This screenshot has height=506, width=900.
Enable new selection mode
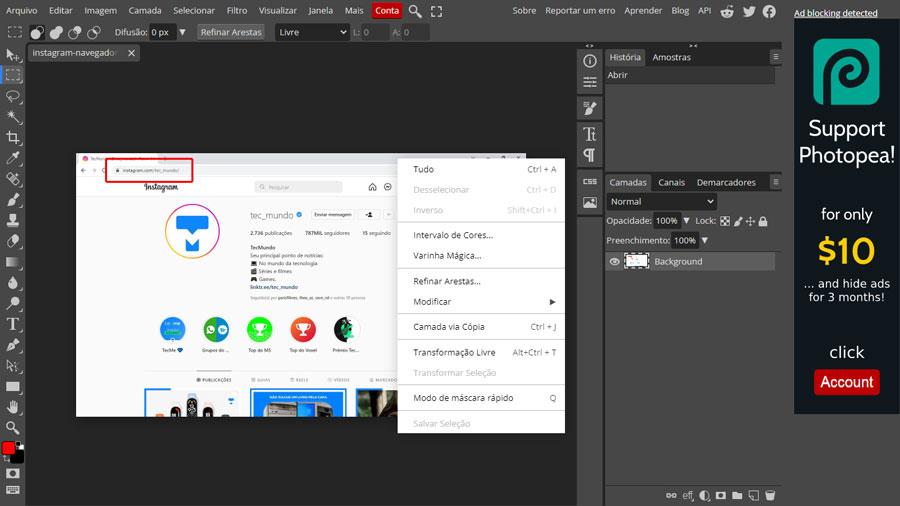(37, 33)
